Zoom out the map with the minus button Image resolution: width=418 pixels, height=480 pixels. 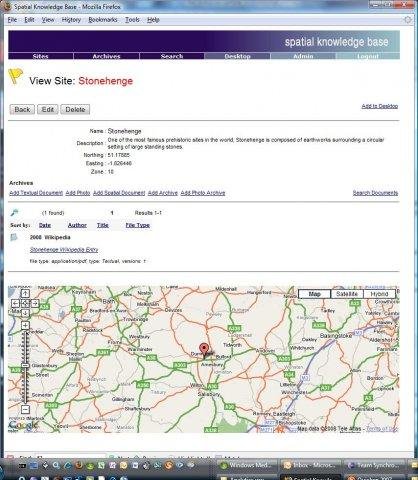25,409
